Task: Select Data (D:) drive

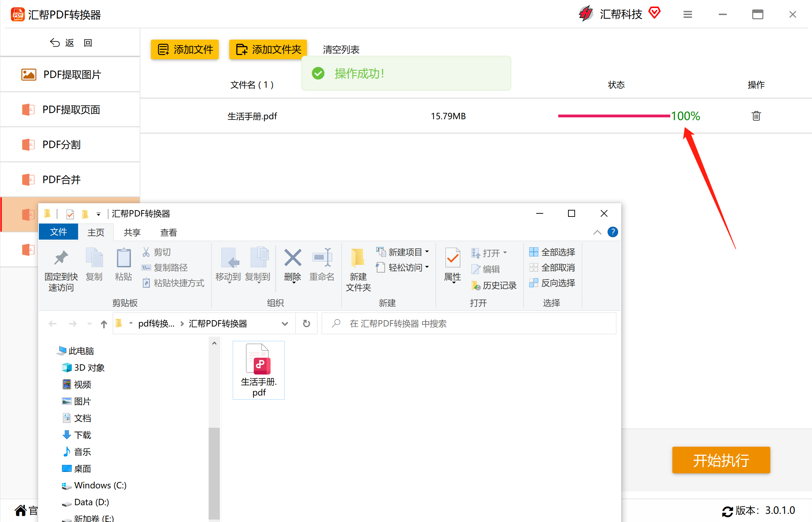Action: click(x=85, y=502)
